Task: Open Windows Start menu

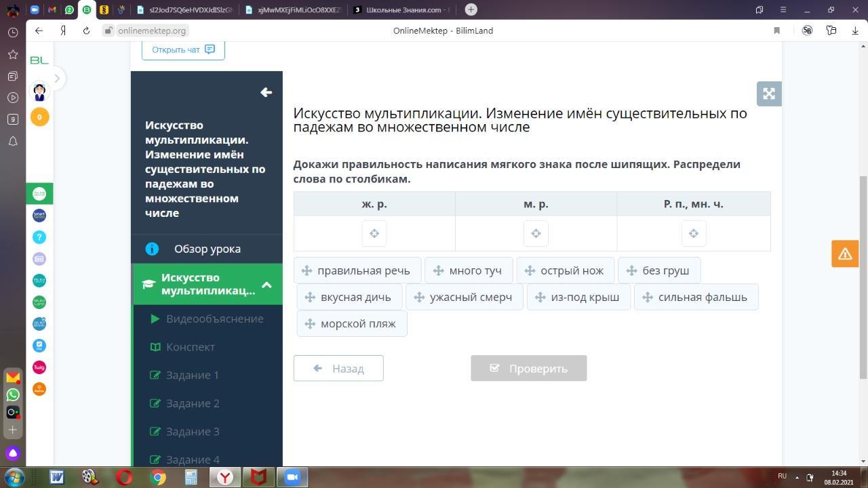Action: click(x=14, y=477)
